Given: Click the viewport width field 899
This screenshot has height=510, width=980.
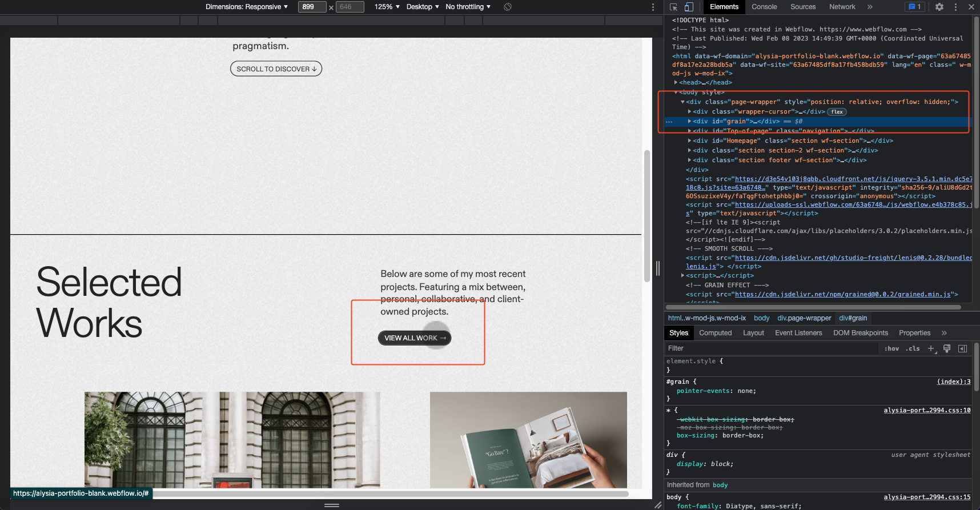Looking at the screenshot, I should [312, 7].
